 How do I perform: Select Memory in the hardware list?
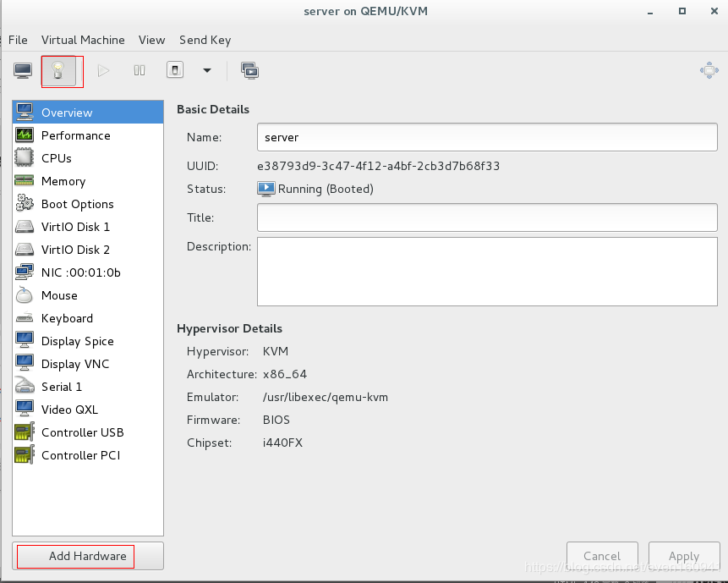[x=63, y=181]
